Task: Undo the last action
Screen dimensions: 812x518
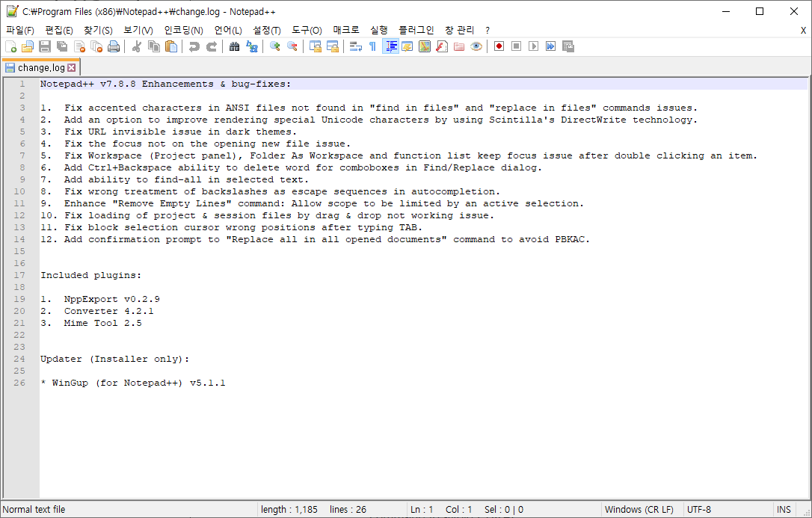Action: 194,46
